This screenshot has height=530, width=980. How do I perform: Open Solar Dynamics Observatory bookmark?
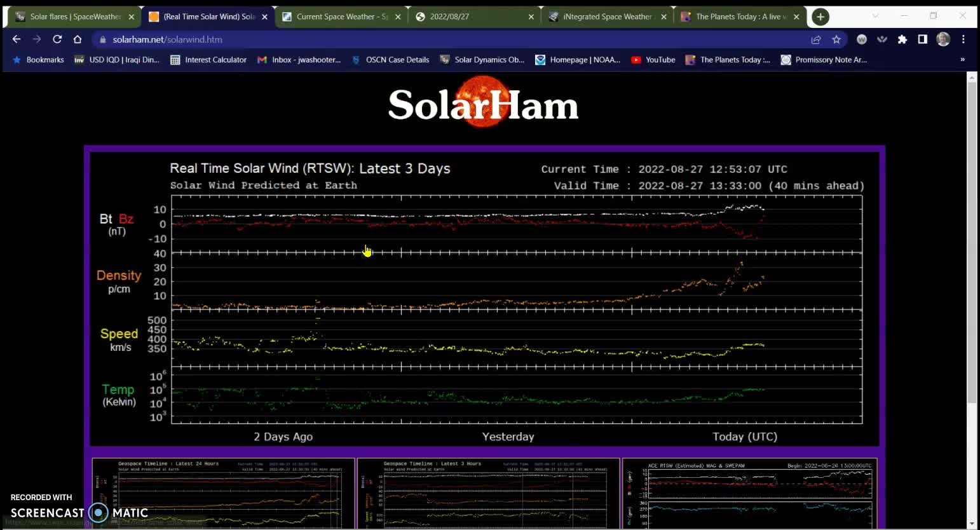(x=482, y=60)
